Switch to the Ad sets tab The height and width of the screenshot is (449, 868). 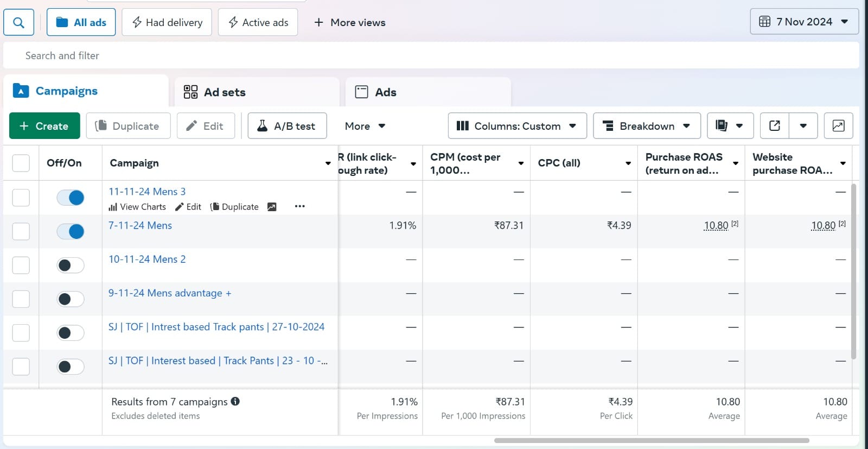click(x=257, y=92)
